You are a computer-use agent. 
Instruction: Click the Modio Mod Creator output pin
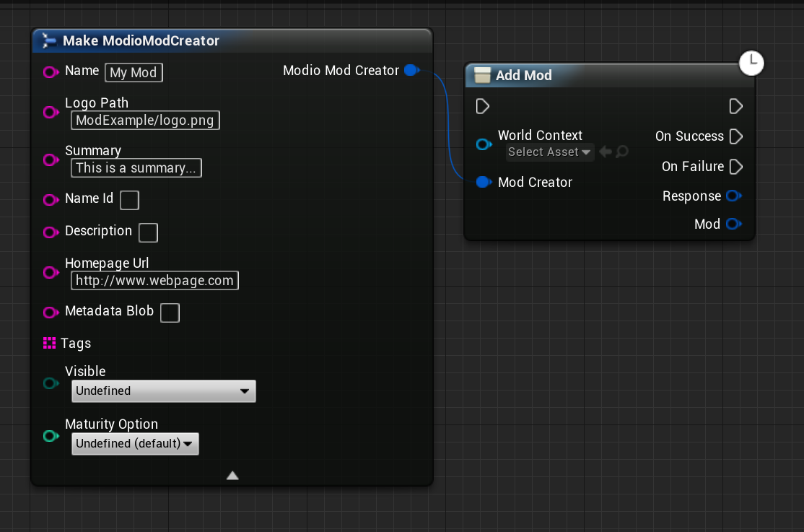click(x=411, y=71)
